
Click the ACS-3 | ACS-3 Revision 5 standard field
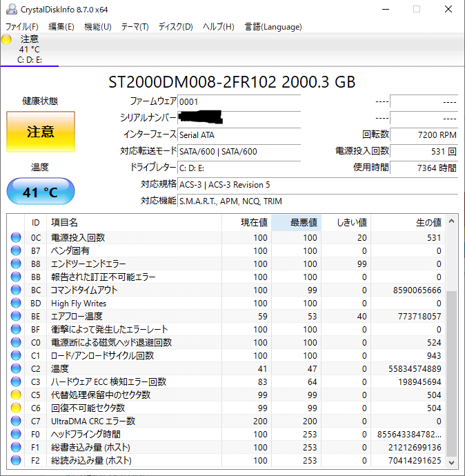tap(318, 185)
